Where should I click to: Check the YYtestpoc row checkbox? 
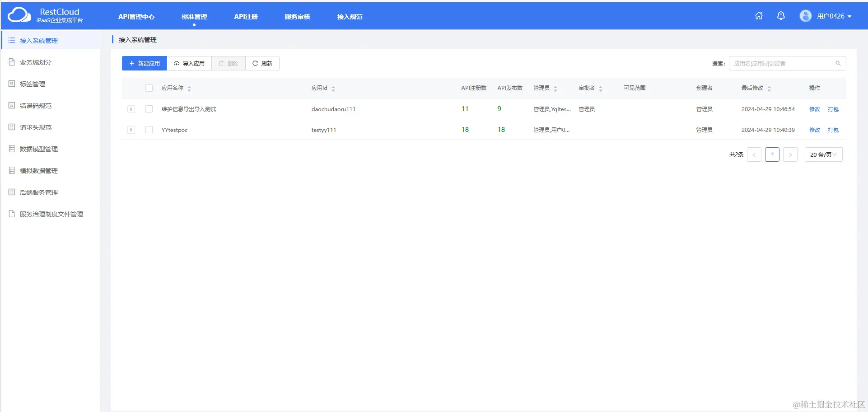click(149, 130)
